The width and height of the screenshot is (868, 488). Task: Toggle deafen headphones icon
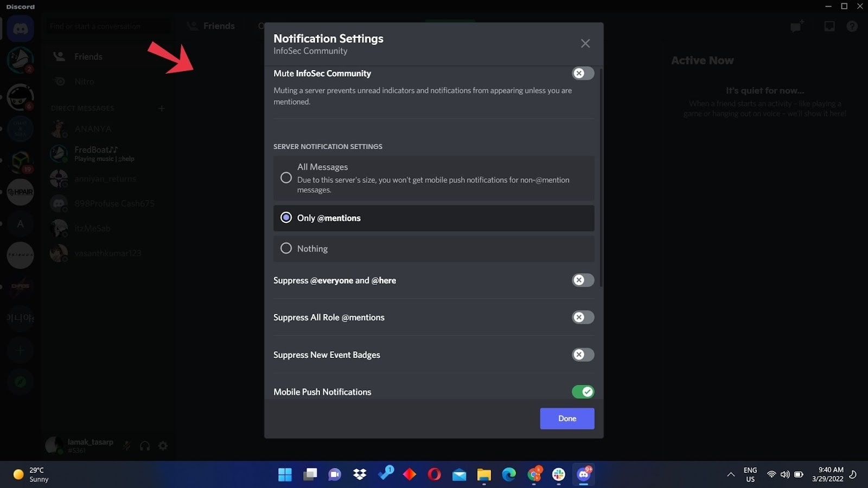(145, 446)
